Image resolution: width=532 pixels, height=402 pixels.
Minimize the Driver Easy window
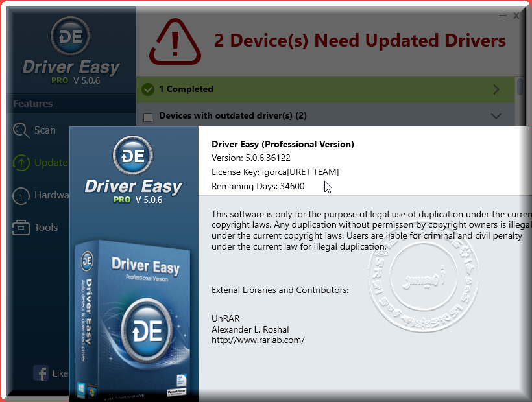(503, 16)
